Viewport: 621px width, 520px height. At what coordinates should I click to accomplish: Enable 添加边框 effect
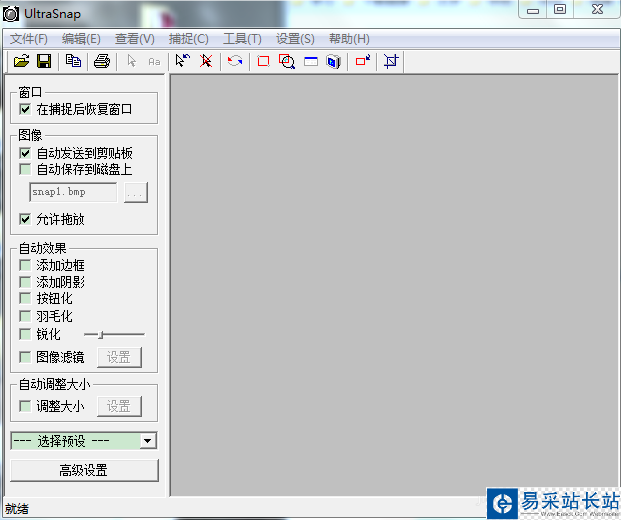[x=25, y=265]
